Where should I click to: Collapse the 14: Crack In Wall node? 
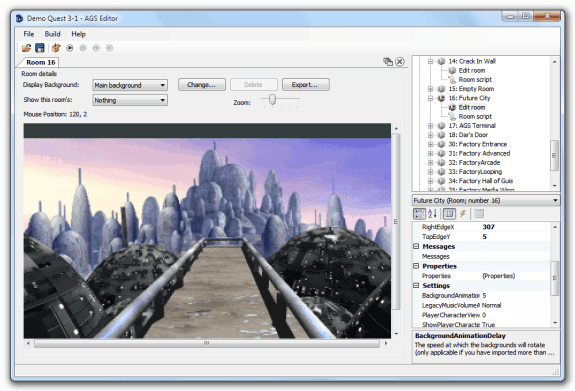(431, 62)
